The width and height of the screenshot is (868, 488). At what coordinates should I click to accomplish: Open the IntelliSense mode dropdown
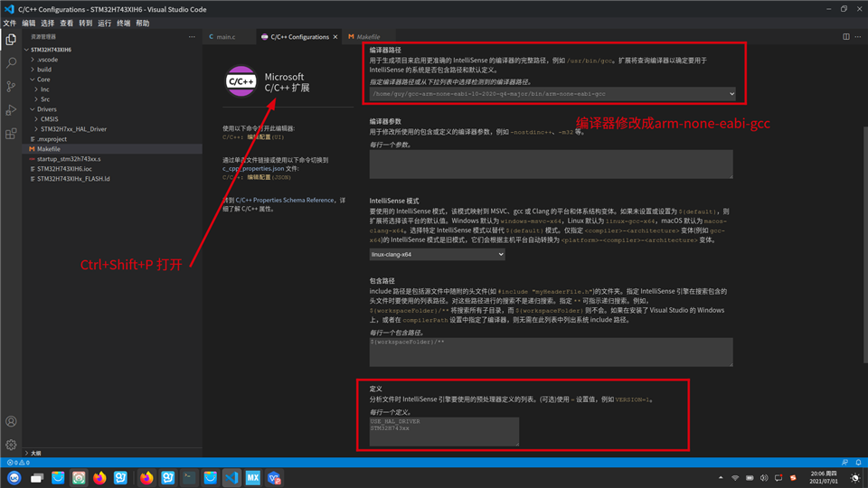(x=437, y=254)
